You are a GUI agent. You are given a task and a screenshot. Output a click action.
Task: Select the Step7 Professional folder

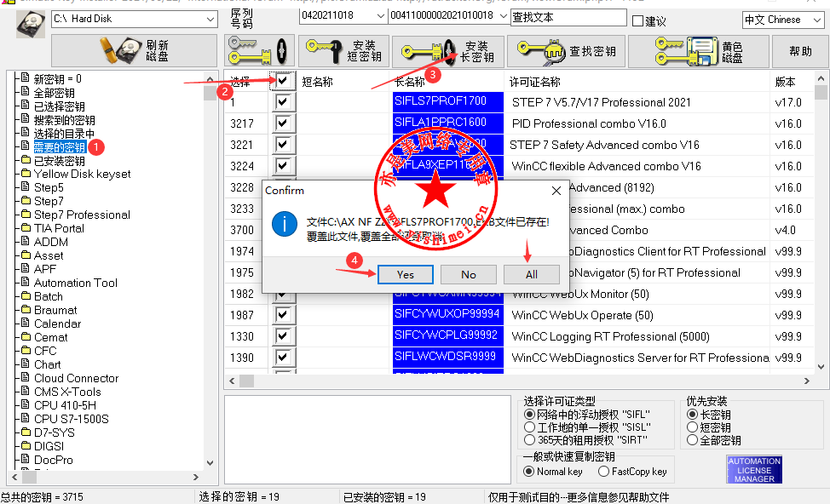tap(82, 215)
